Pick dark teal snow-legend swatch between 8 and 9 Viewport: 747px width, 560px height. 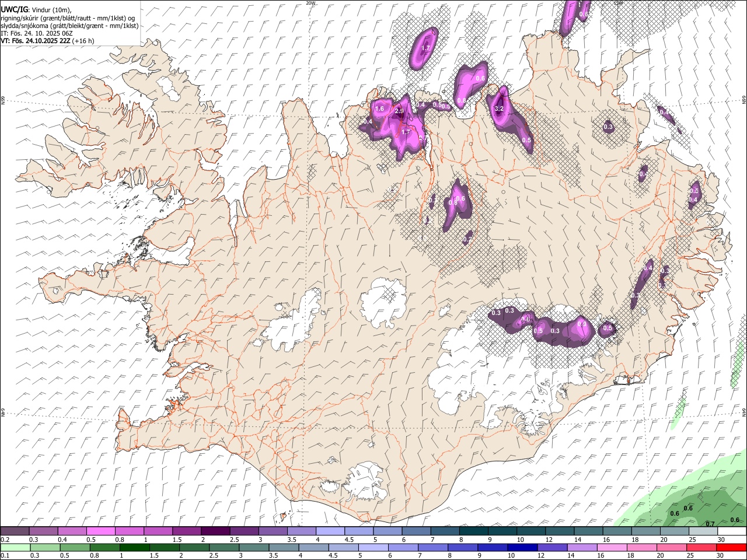(x=473, y=531)
